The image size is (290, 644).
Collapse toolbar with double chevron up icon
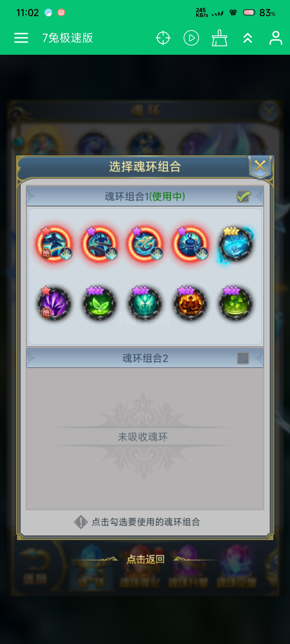pos(248,38)
